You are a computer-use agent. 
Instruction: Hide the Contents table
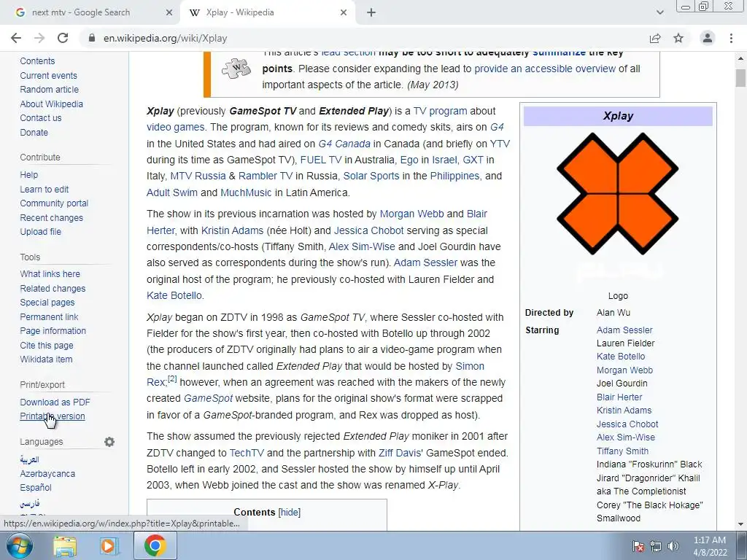289,513
